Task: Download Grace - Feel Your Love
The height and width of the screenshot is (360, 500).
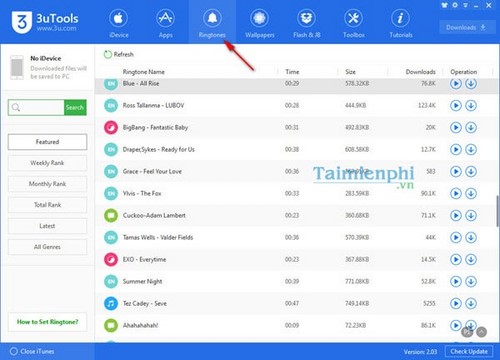Action: [471, 172]
